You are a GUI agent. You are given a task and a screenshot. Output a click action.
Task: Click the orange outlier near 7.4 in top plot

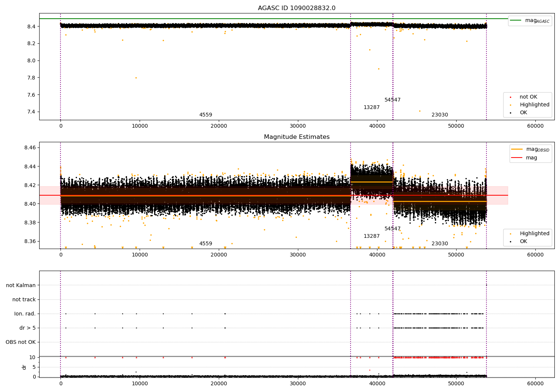click(420, 111)
